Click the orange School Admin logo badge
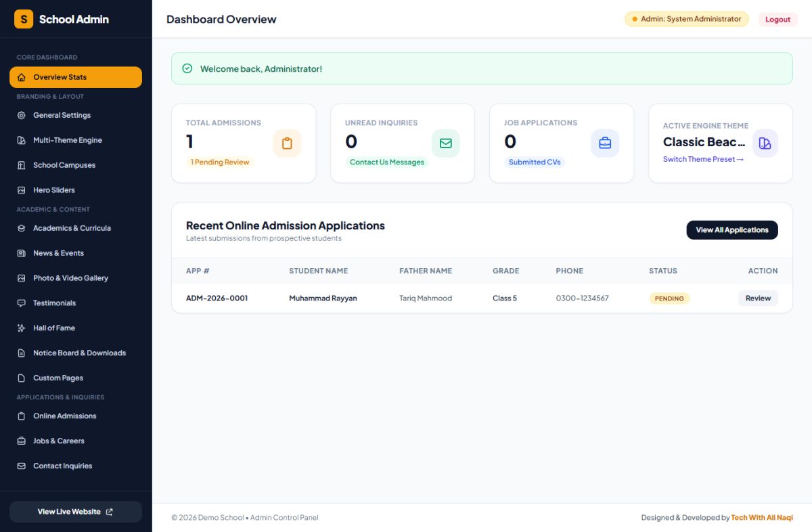Viewport: 812px width, 532px height. point(24,19)
